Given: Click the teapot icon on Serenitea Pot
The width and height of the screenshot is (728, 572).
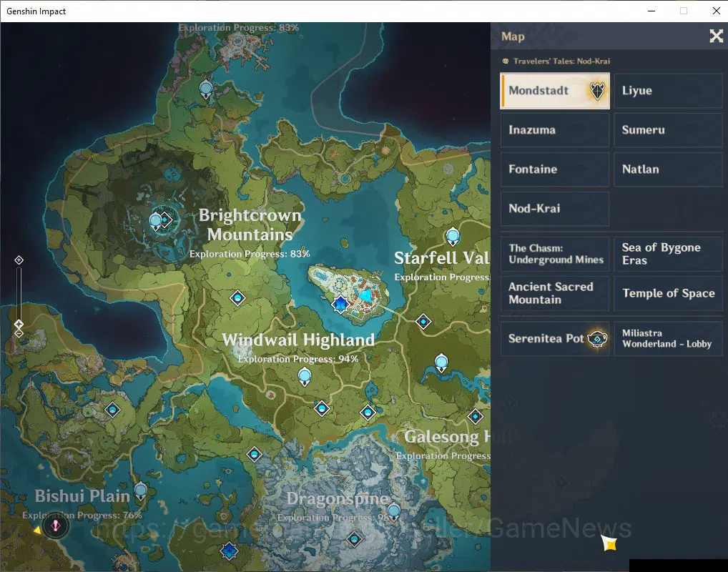Looking at the screenshot, I should pyautogui.click(x=598, y=339).
